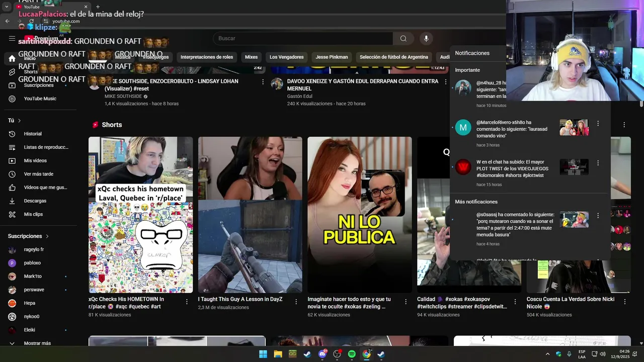Open the YouTube hamburger guide menu
644x362 pixels.
(12, 38)
